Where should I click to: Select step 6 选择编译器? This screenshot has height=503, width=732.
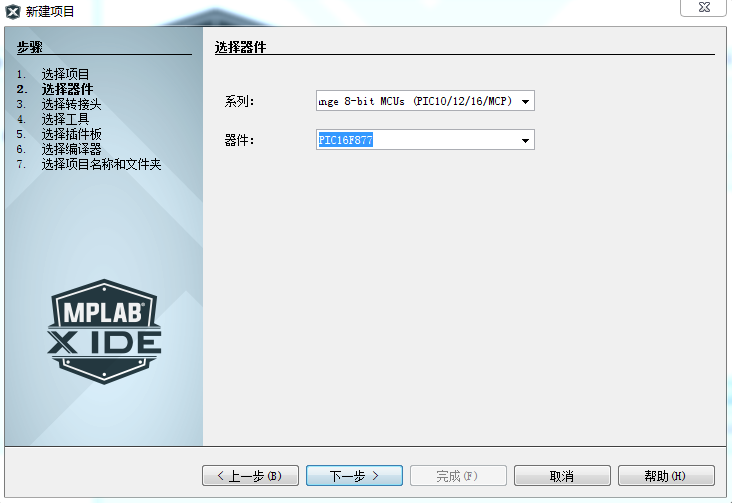coord(71,149)
